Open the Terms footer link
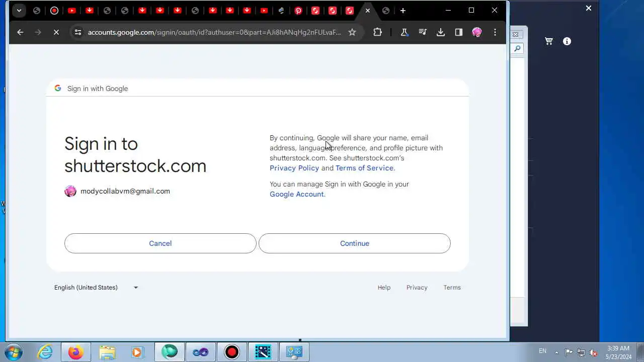Image resolution: width=644 pixels, height=362 pixels. [452, 288]
